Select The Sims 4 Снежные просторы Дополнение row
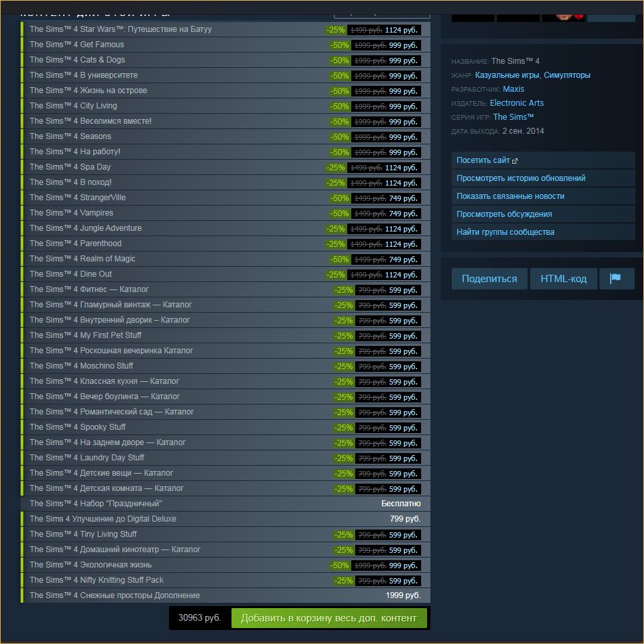 [226, 595]
